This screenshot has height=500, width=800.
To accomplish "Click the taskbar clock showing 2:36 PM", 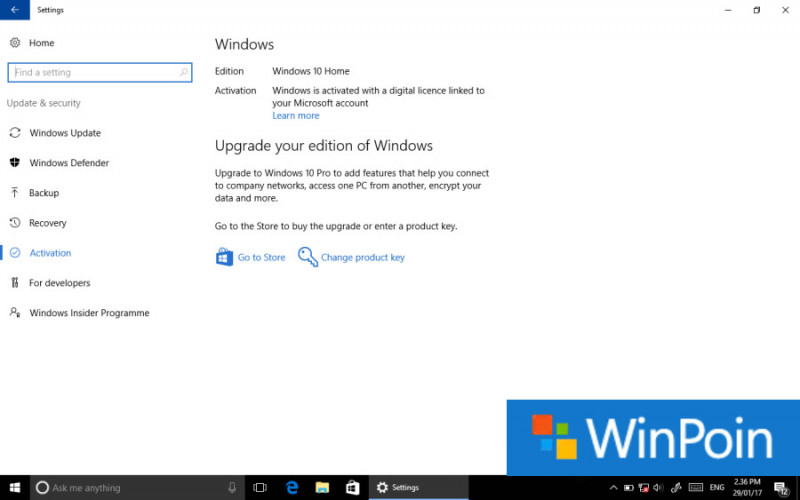I will click(747, 488).
